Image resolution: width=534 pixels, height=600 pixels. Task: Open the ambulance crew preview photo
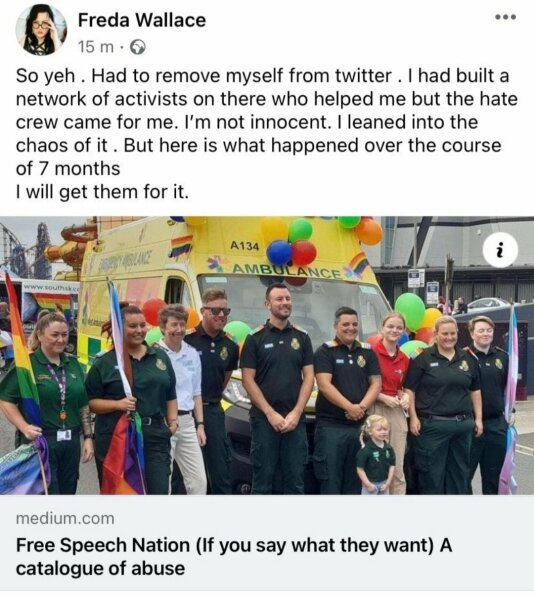click(267, 355)
